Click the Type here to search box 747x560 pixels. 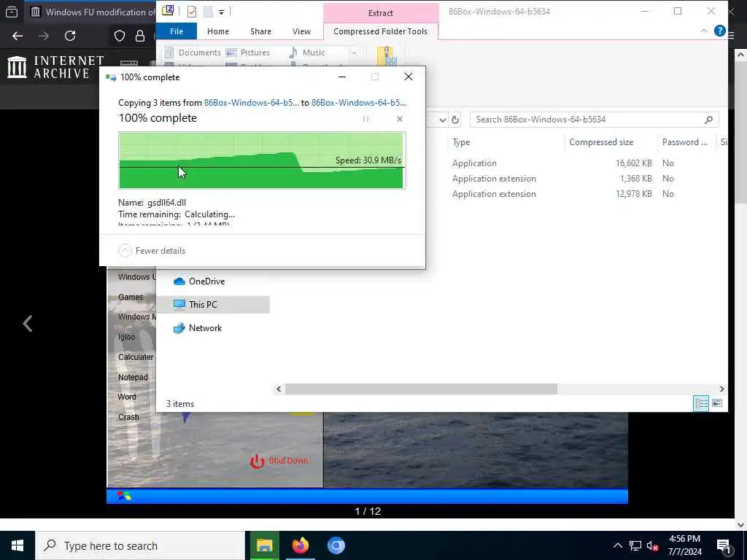tap(140, 545)
